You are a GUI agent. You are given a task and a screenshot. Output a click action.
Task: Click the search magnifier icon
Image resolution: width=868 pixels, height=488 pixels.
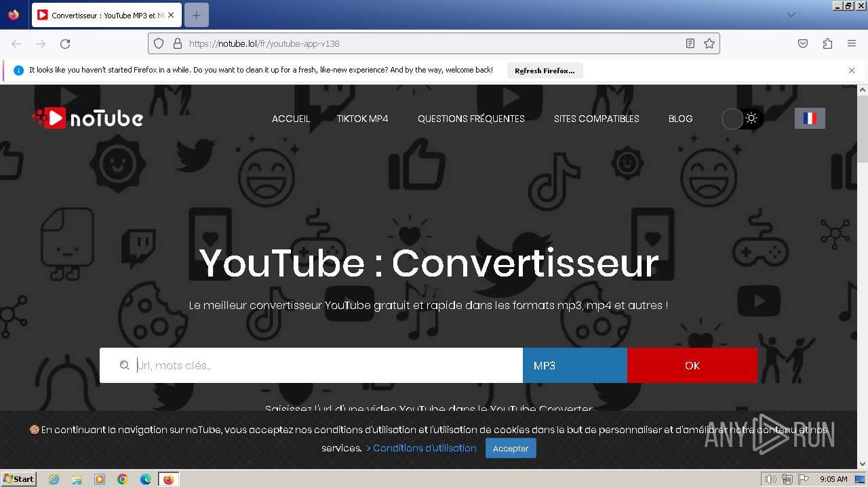click(124, 365)
